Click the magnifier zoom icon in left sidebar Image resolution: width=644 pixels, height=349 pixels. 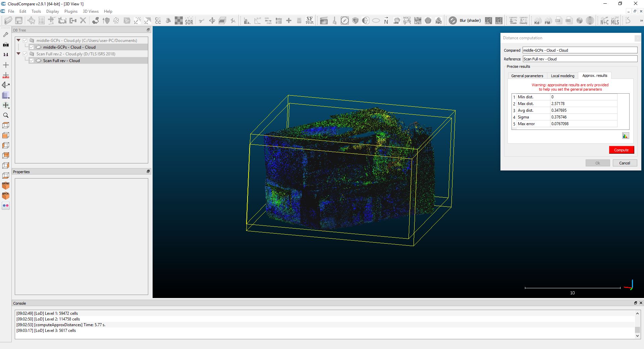[6, 115]
